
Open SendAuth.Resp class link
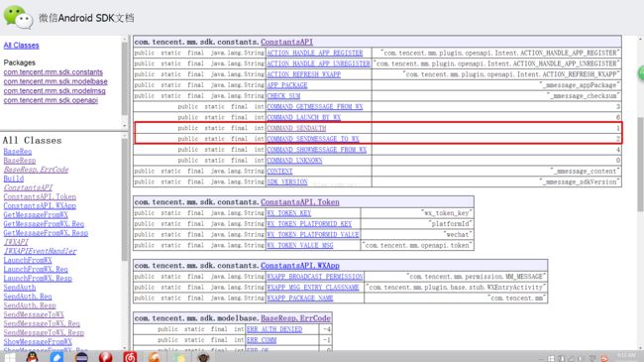(30, 305)
